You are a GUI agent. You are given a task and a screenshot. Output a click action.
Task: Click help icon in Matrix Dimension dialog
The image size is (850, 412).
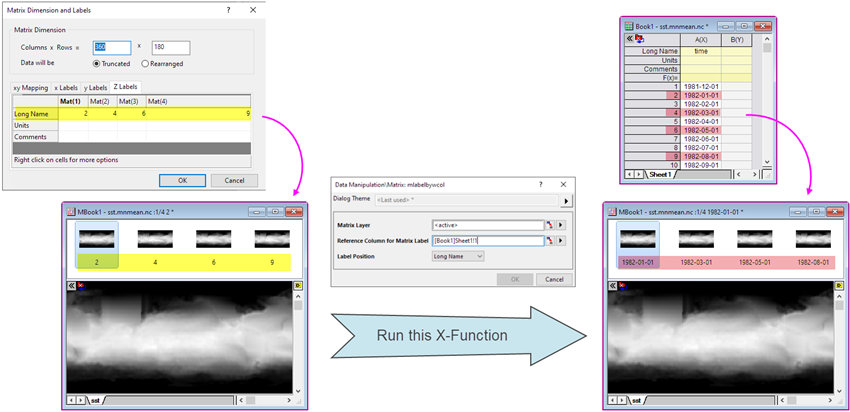tap(227, 9)
